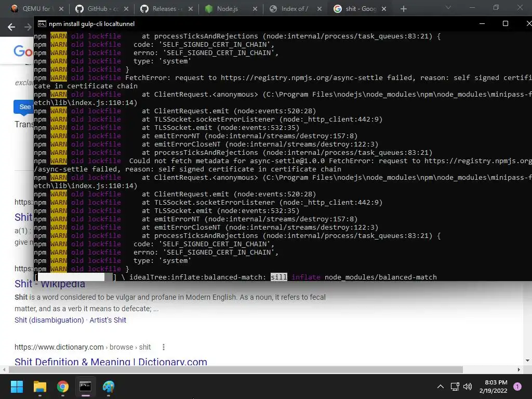Open clock and date flyout
The height and width of the screenshot is (399, 532).
494,387
